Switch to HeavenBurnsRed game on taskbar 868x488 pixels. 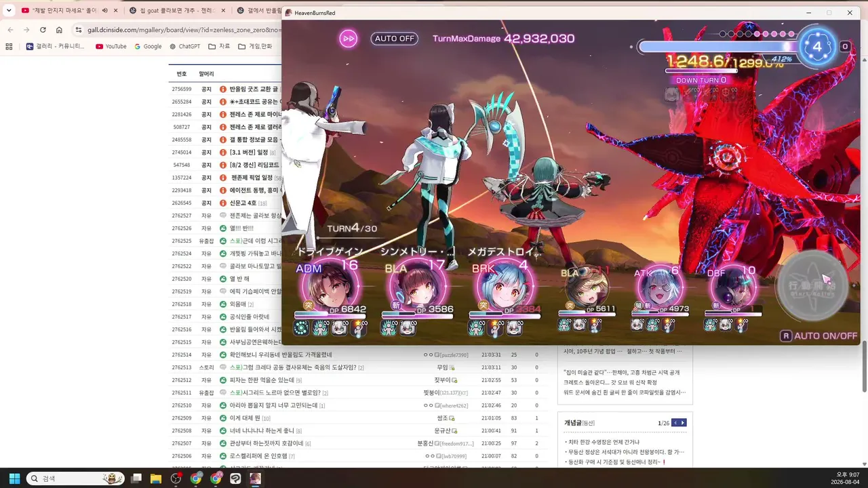[x=255, y=479]
